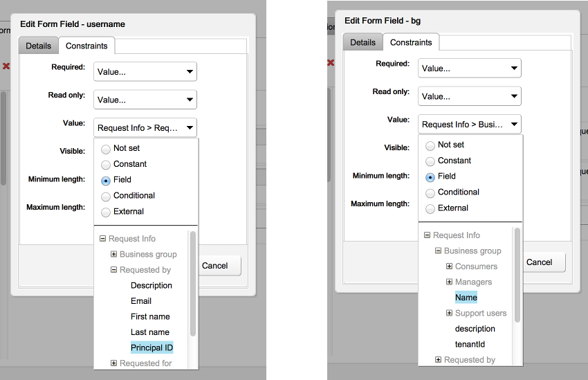Open the Details tab in the bg dialog

pos(362,42)
